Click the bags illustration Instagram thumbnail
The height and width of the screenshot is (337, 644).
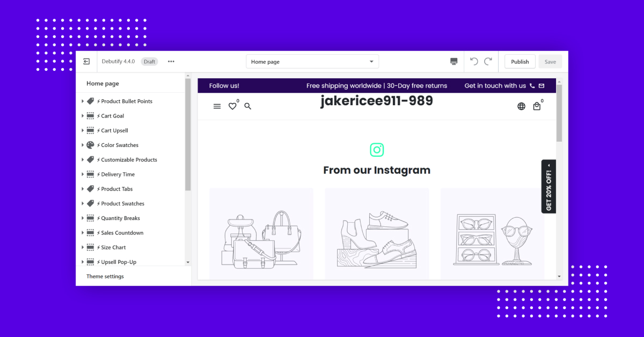point(261,233)
